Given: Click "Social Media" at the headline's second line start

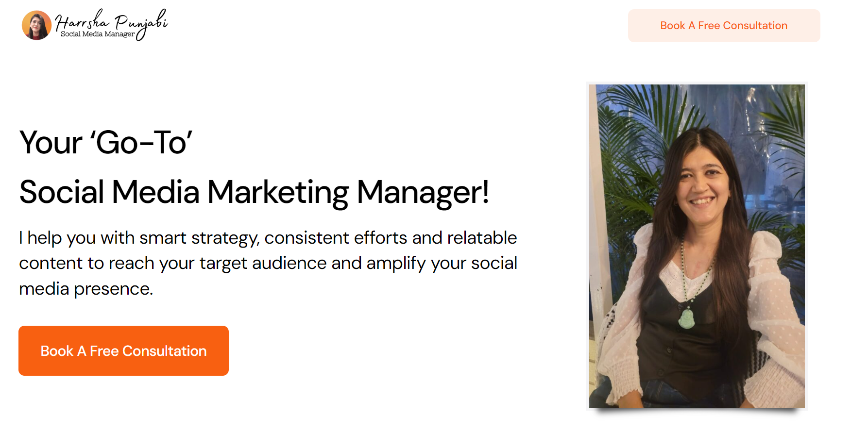Looking at the screenshot, I should pos(109,192).
